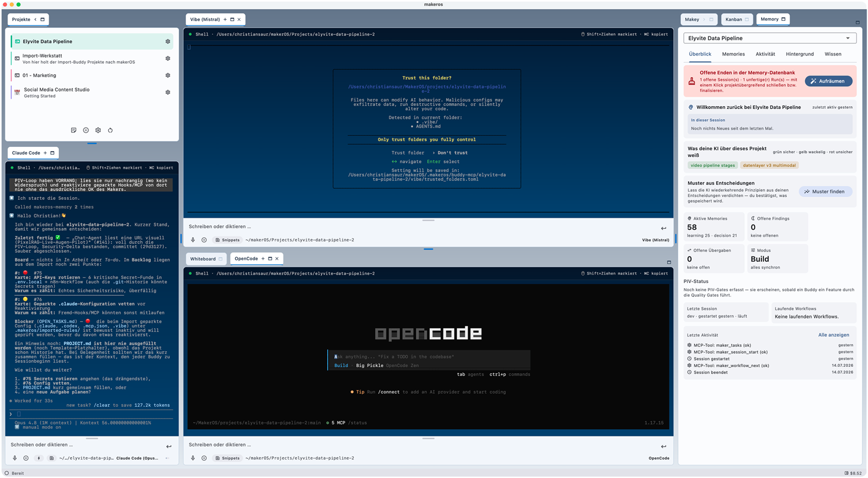868x478 pixels.
Task: Open the Hintergrund tab
Action: point(799,54)
